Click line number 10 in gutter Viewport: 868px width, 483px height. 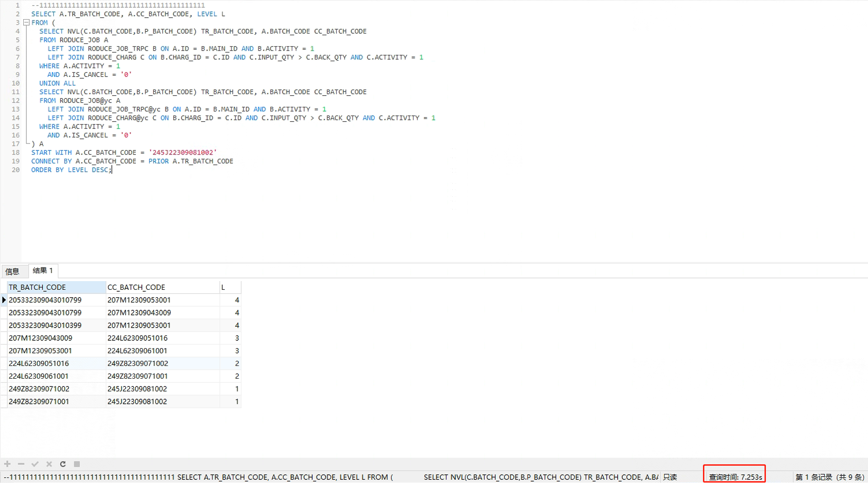tap(15, 83)
